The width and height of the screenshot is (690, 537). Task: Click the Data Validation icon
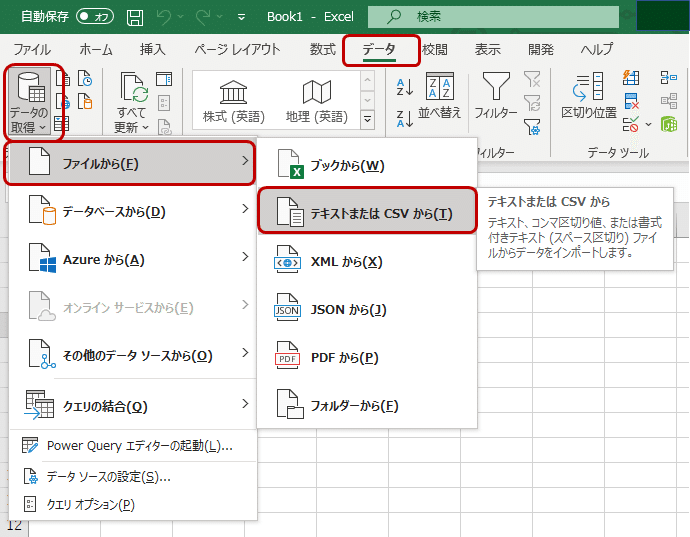(x=631, y=125)
